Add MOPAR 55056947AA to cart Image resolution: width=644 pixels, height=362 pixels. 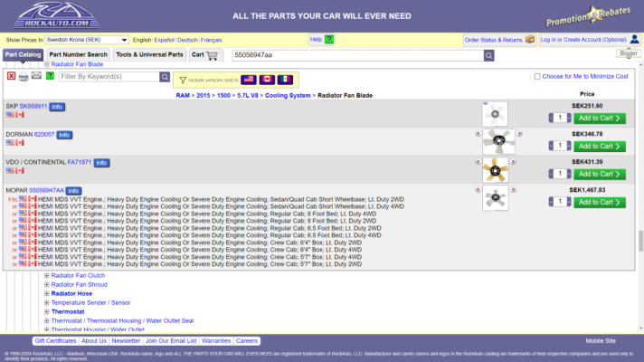pos(600,202)
